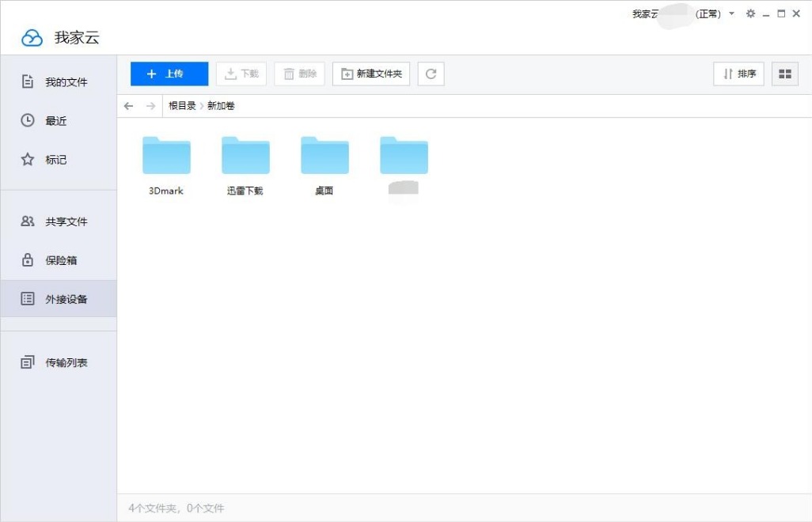The image size is (812, 522).
Task: Open the 共享文件 shared files section
Action: [59, 221]
